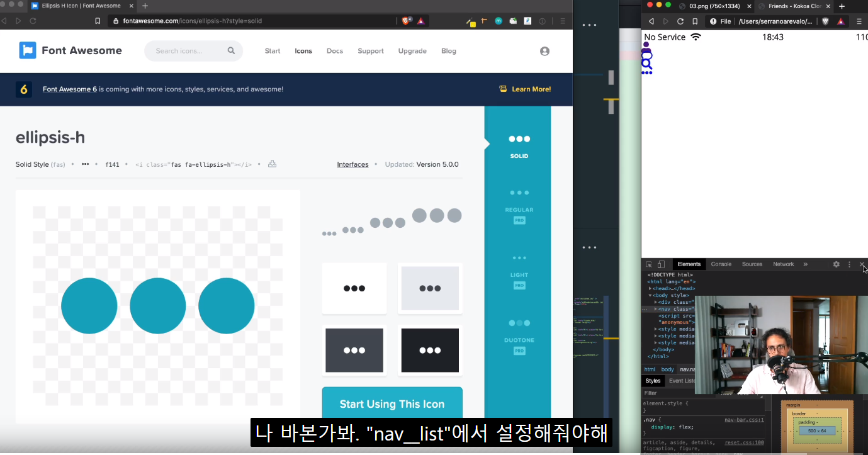This screenshot has width=868, height=455.
Task: Select the DevTools inspect element tool
Action: pyautogui.click(x=648, y=264)
